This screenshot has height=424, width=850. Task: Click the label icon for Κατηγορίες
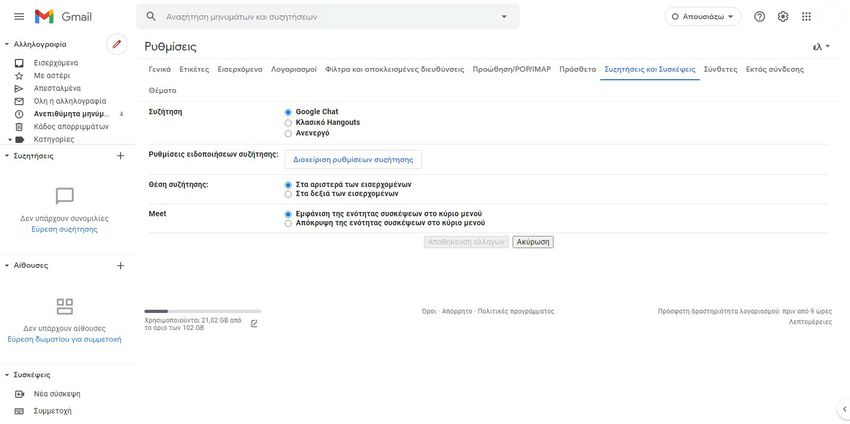tap(20, 139)
